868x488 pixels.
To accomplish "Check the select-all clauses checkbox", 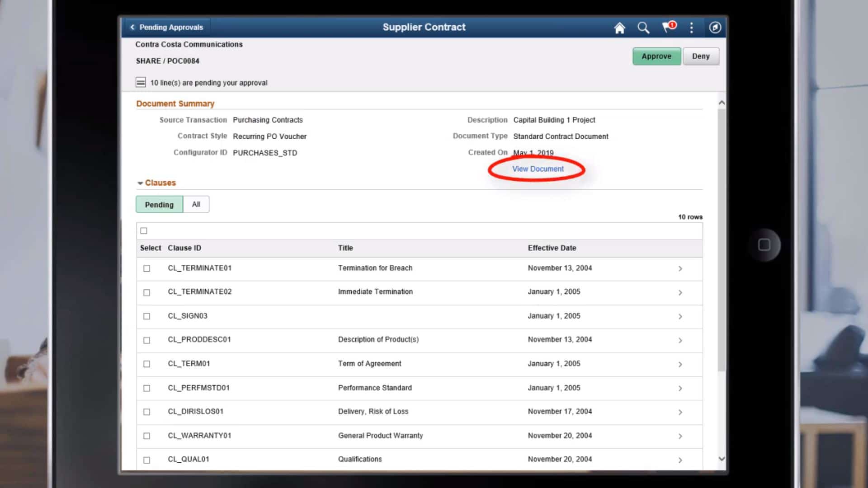I will pyautogui.click(x=144, y=230).
